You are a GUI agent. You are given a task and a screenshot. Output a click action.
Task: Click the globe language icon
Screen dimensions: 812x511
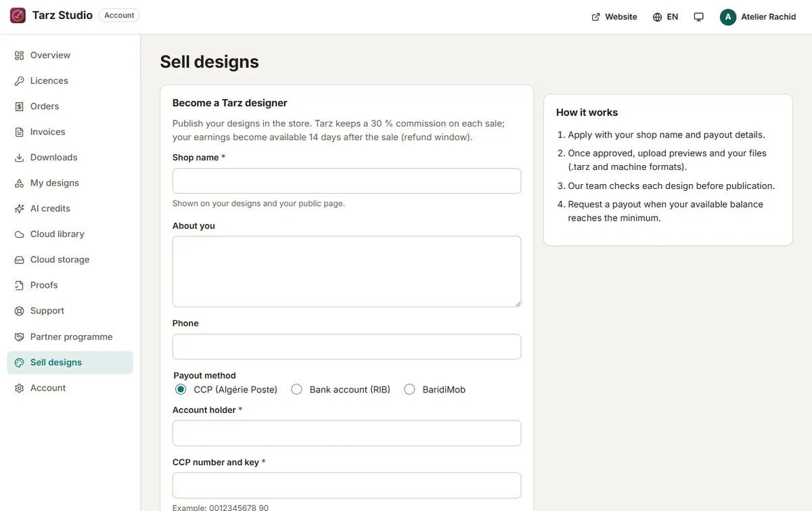pyautogui.click(x=657, y=17)
